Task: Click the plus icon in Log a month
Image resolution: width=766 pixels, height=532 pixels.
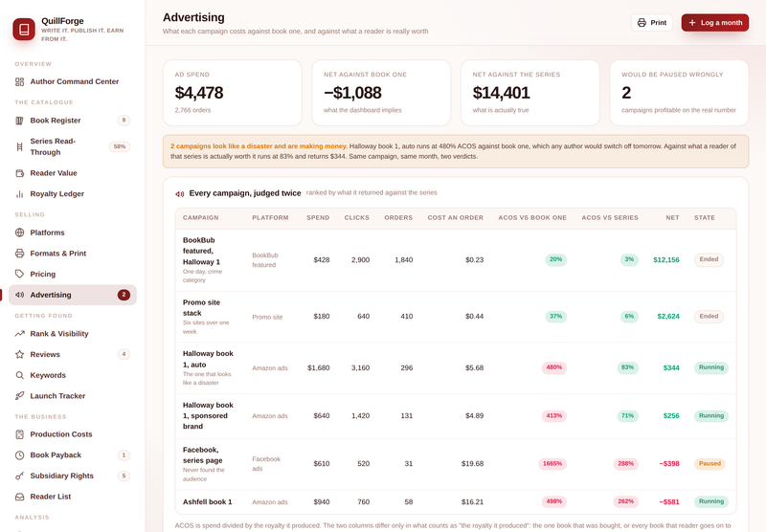Action: (x=691, y=23)
